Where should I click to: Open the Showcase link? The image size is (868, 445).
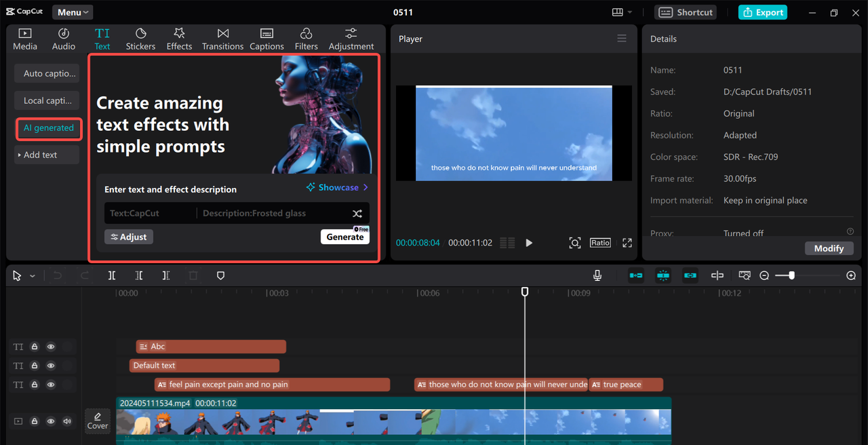[337, 187]
